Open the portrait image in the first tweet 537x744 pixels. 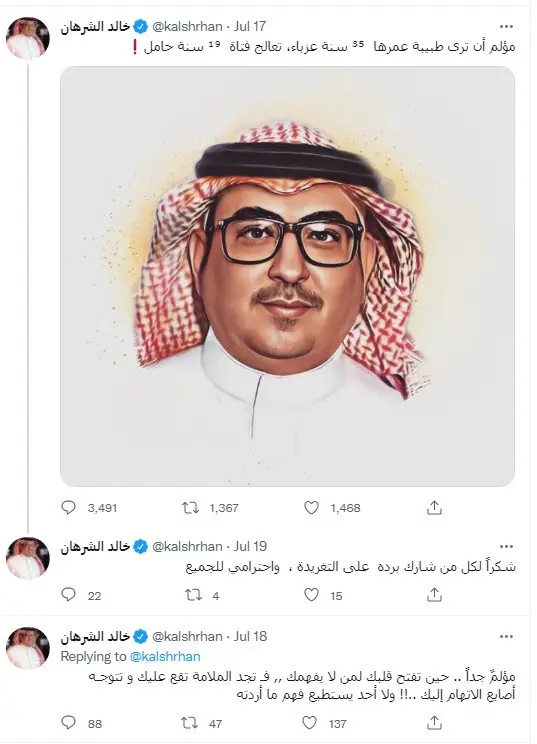pyautogui.click(x=287, y=276)
